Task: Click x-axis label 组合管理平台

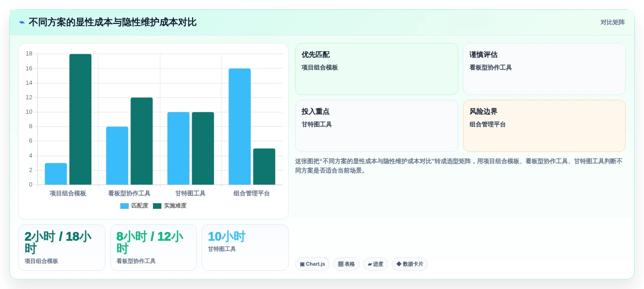Action: [252, 193]
